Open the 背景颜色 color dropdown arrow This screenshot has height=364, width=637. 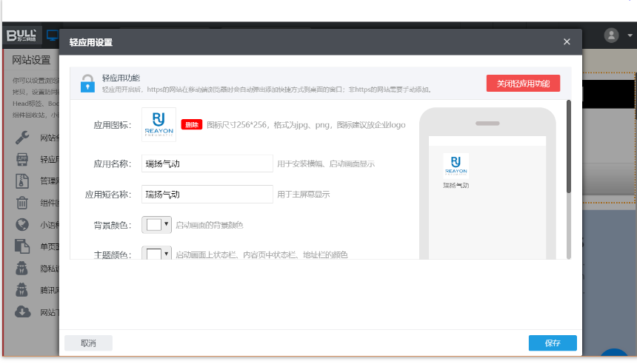[x=167, y=224]
